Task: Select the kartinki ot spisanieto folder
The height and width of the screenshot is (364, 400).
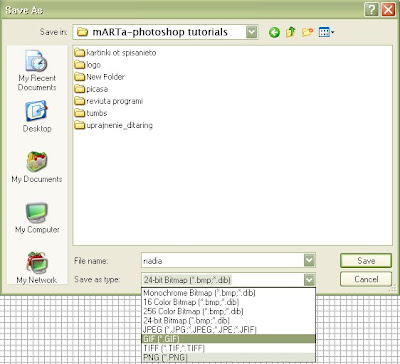Action: pos(115,53)
